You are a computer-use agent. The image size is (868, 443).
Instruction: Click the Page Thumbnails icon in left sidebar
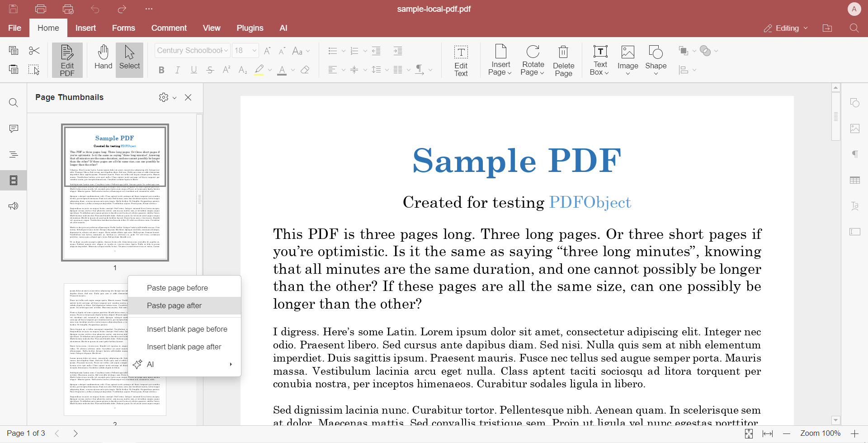tap(14, 181)
